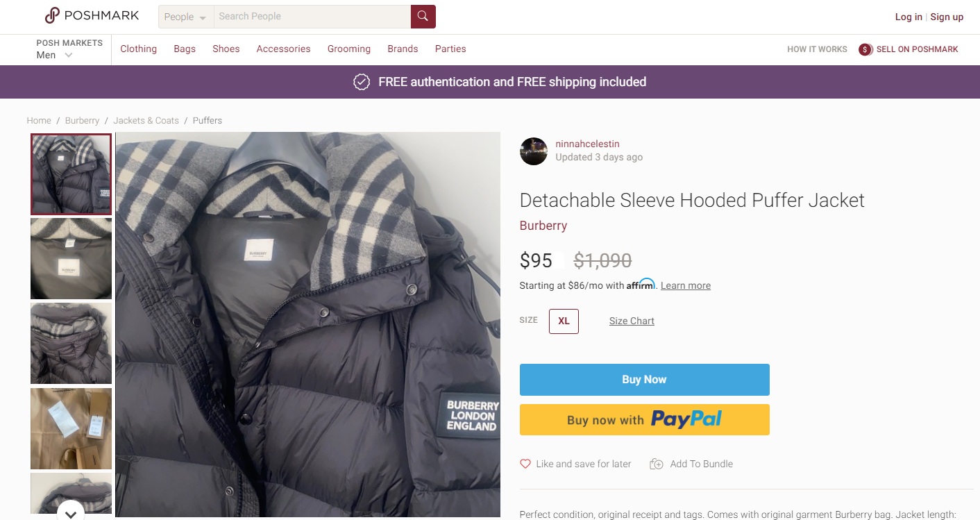Select the XL size option
The width and height of the screenshot is (980, 520).
click(564, 321)
